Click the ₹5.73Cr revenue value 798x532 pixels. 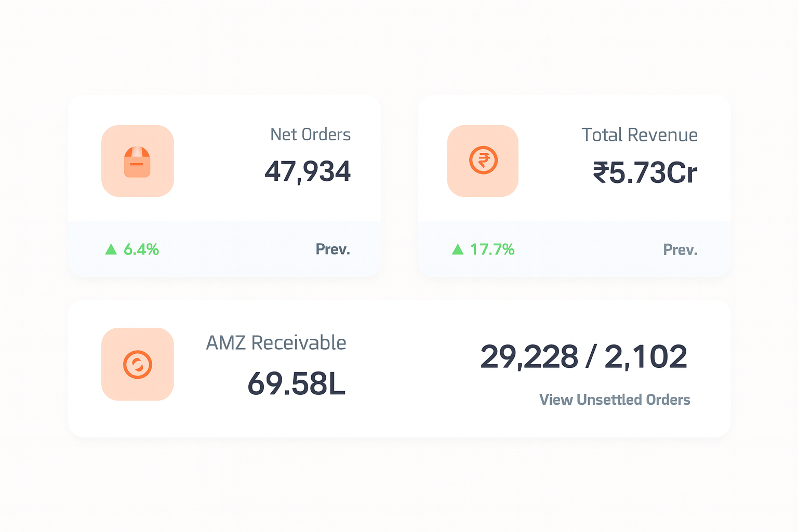pos(645,173)
